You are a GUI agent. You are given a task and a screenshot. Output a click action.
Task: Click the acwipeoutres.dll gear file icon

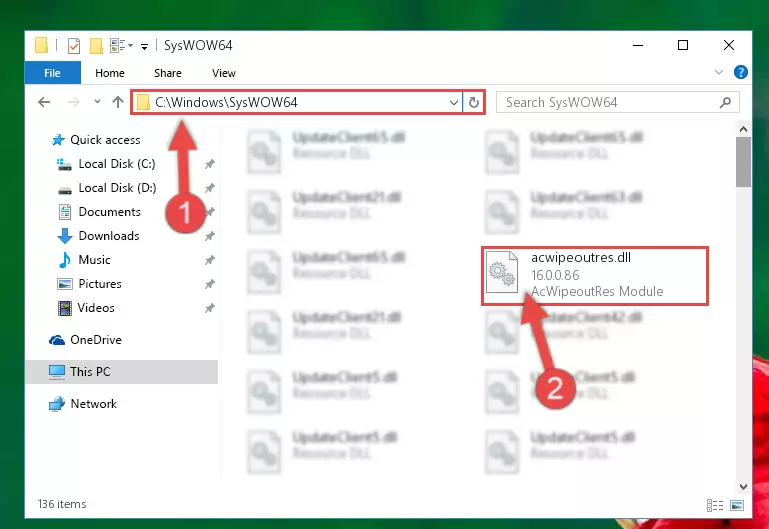click(x=502, y=272)
